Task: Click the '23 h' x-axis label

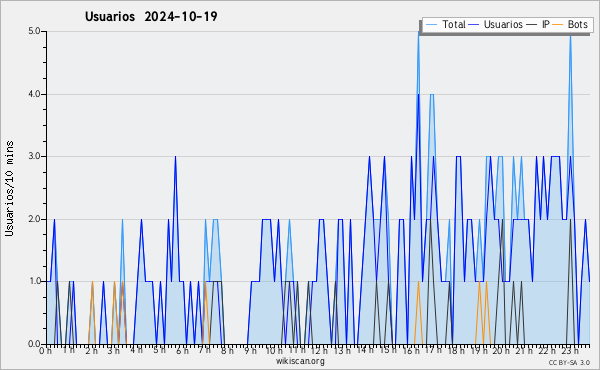Action: tap(569, 351)
